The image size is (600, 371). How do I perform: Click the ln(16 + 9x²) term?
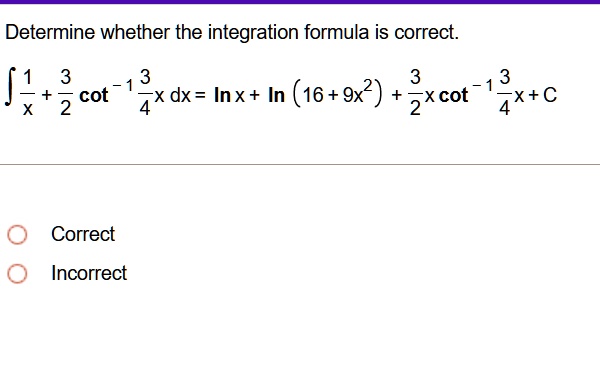click(325, 93)
